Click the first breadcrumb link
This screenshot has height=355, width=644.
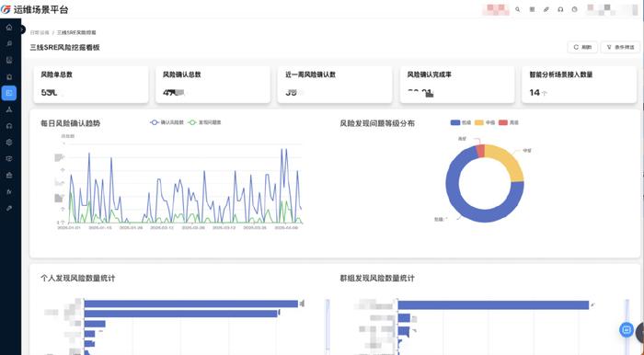[40, 32]
